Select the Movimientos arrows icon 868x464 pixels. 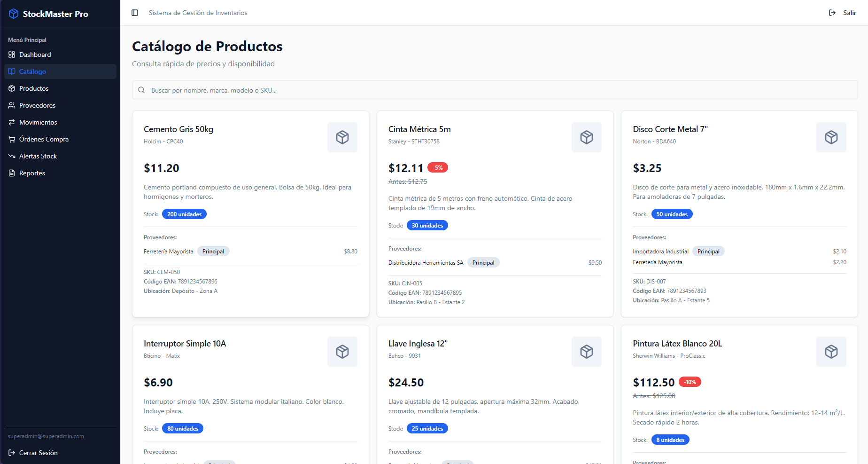click(11, 122)
